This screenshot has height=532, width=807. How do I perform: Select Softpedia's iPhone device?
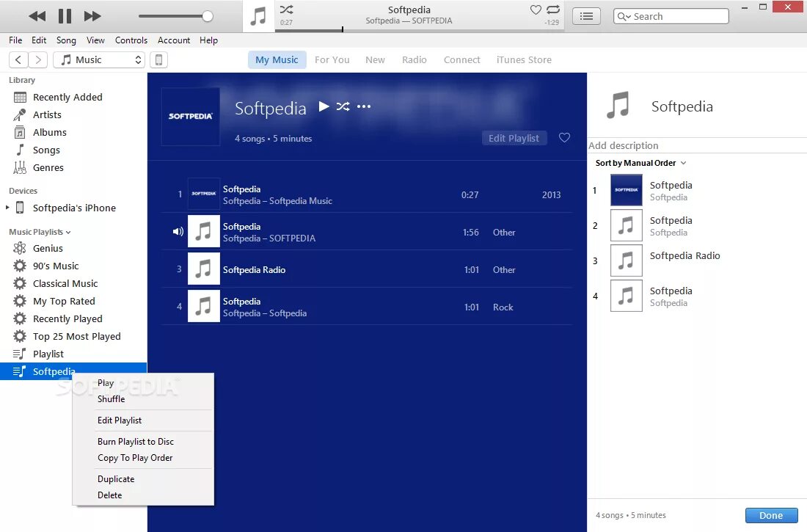tap(74, 208)
